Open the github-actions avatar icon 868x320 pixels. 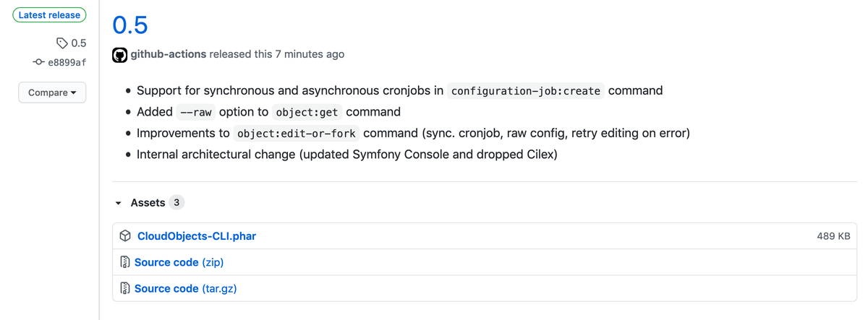point(120,55)
